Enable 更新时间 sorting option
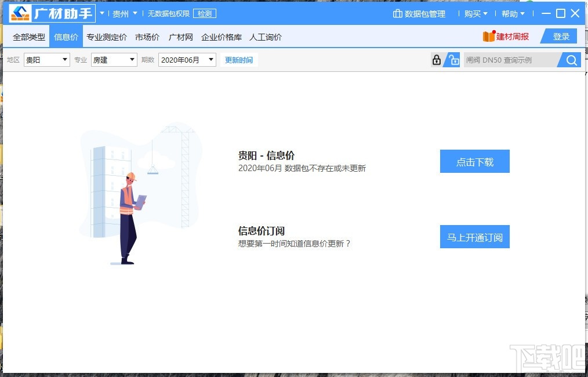588x377 pixels. click(239, 60)
